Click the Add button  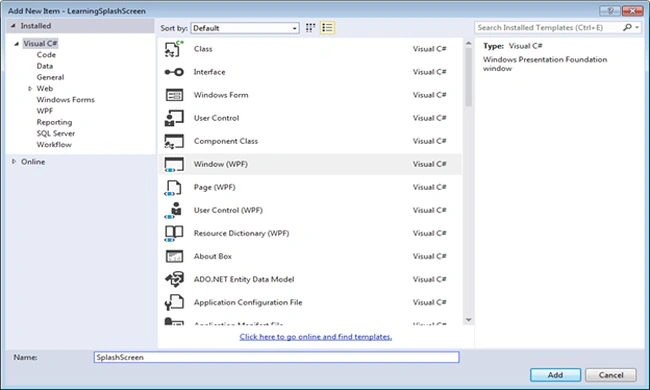[x=555, y=375]
